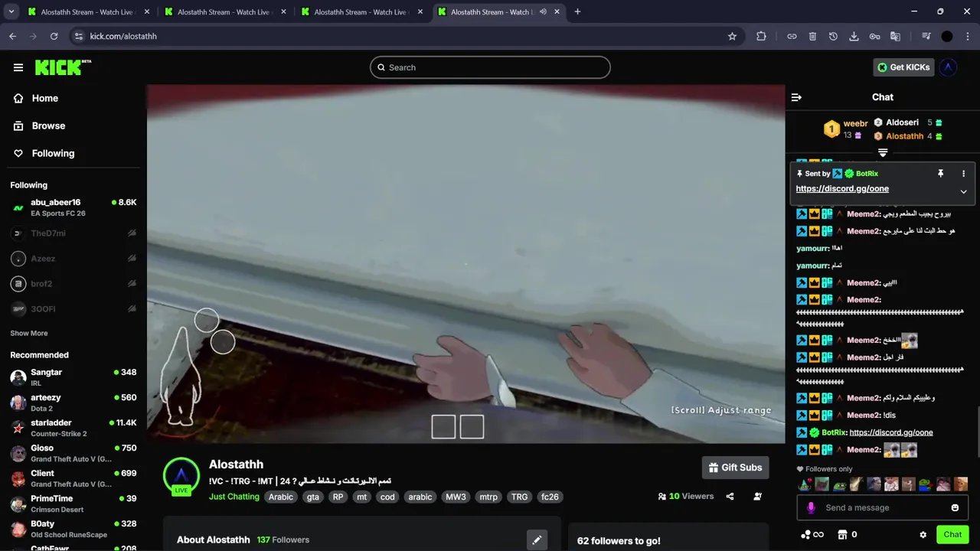Click the Send a message field
This screenshot has height=551, width=980.
pyautogui.click(x=882, y=507)
